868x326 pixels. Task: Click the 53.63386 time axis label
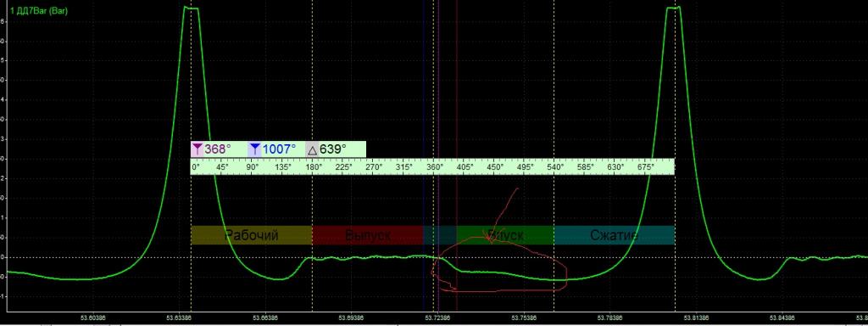pos(180,318)
